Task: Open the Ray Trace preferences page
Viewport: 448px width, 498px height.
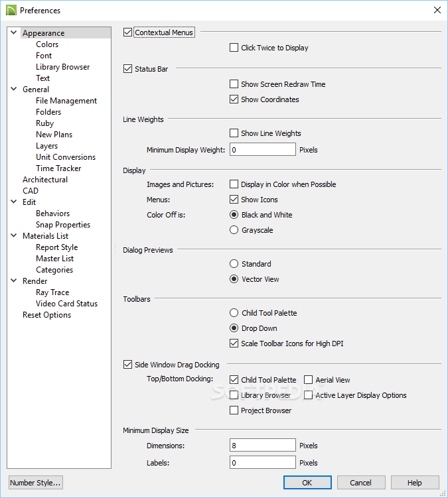Action: click(x=52, y=292)
